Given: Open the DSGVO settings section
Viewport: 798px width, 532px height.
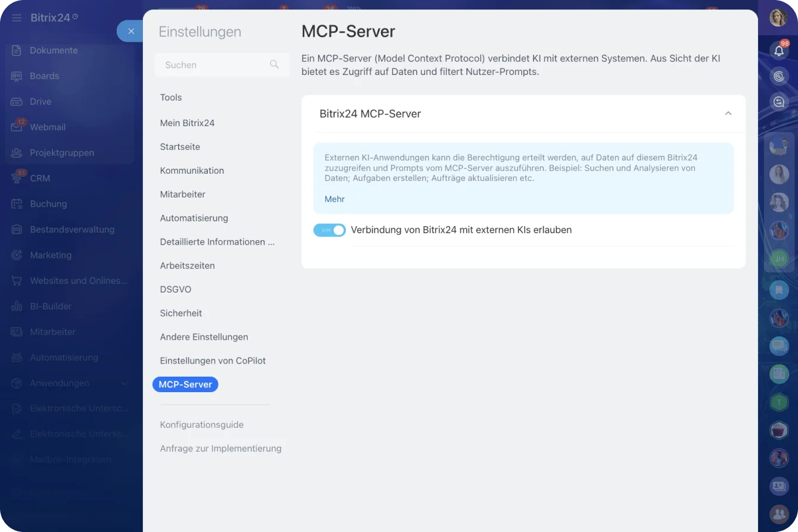Looking at the screenshot, I should (176, 290).
